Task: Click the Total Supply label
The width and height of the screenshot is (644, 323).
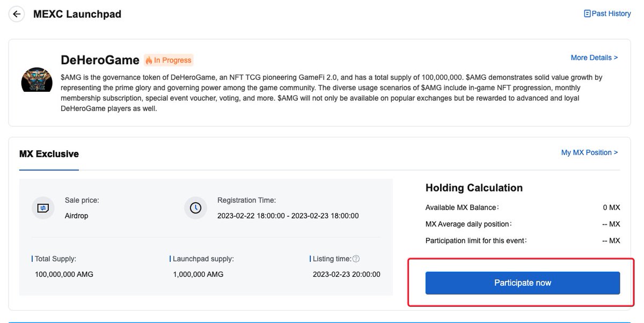Action: 55,259
